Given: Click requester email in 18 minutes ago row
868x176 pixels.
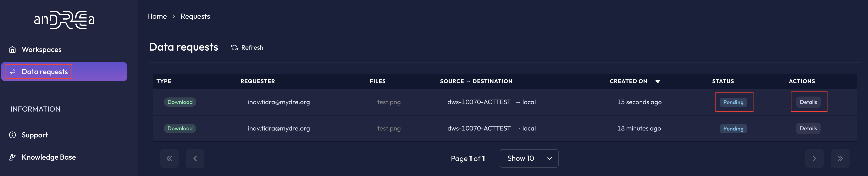Looking at the screenshot, I should [279, 128].
